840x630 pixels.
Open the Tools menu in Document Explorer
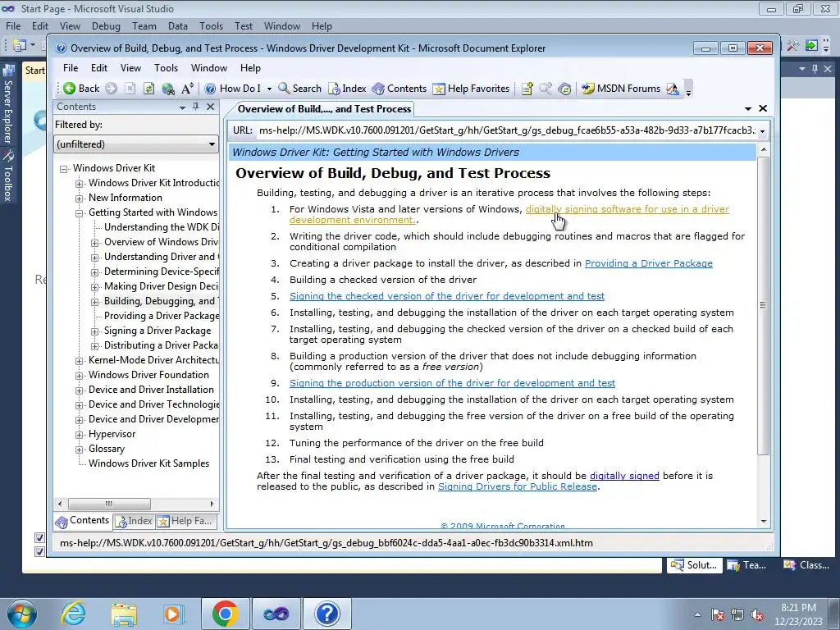pos(166,68)
